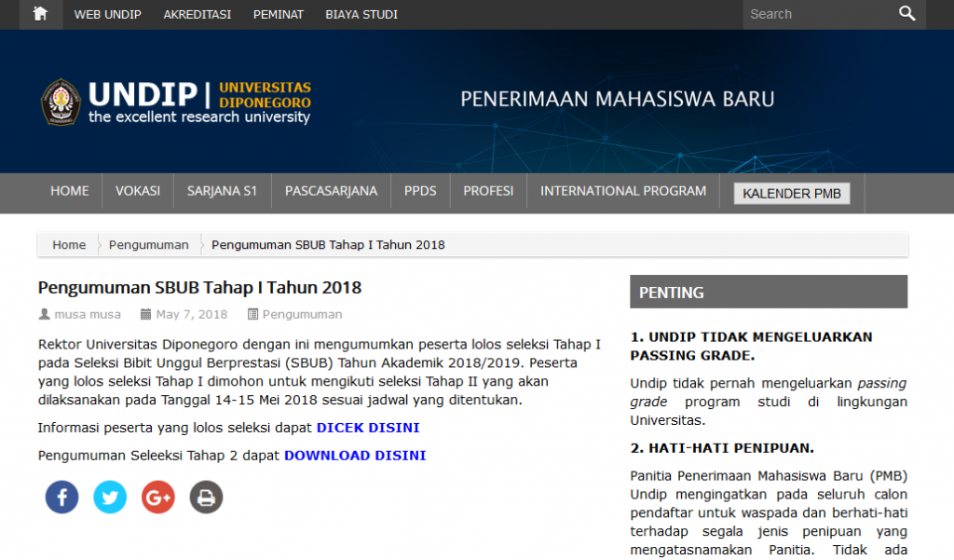
Task: Click the home icon in top bar
Action: 40,14
